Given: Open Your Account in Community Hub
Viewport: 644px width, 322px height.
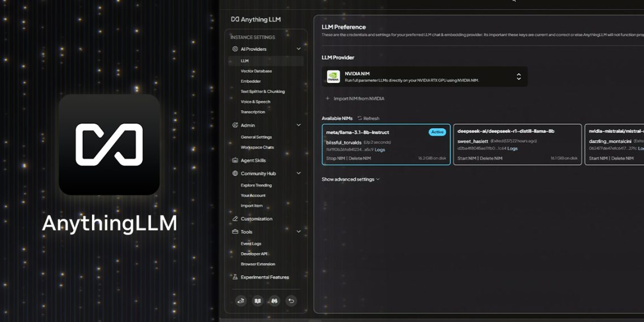Looking at the screenshot, I should point(253,195).
